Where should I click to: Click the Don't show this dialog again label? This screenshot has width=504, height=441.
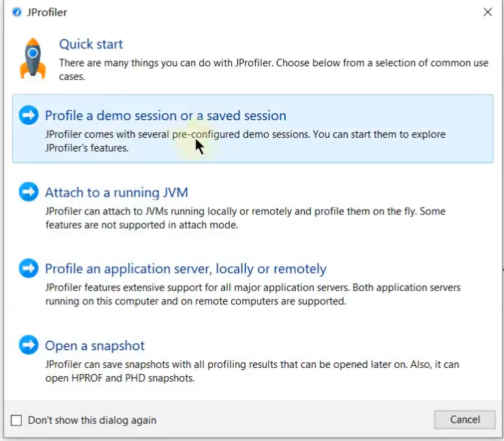(x=92, y=421)
